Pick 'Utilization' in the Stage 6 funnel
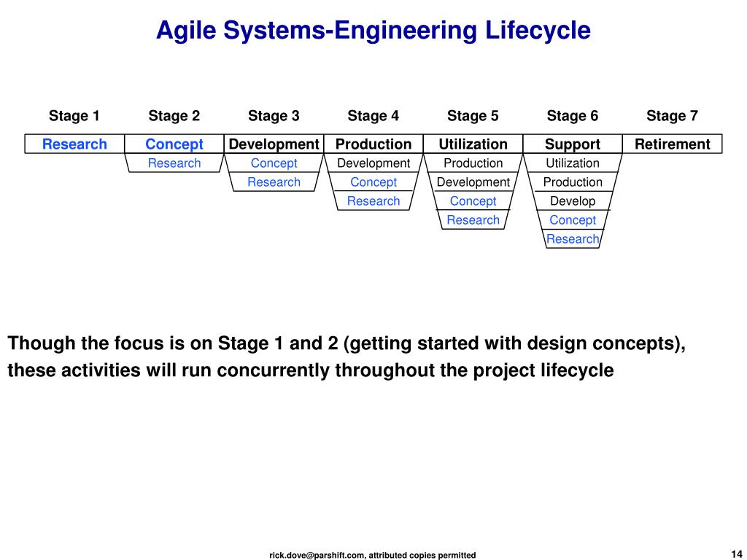This screenshot has height=560, width=747. (x=573, y=163)
